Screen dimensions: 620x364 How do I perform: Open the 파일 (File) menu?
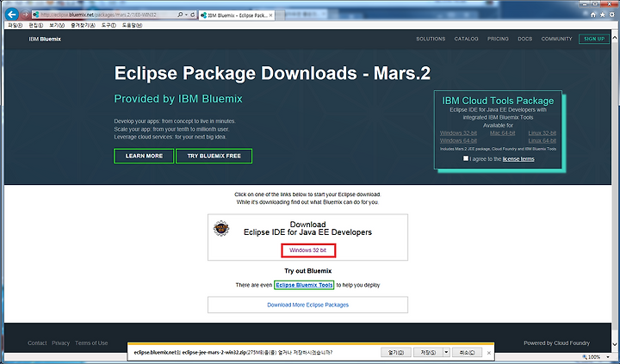pyautogui.click(x=15, y=25)
